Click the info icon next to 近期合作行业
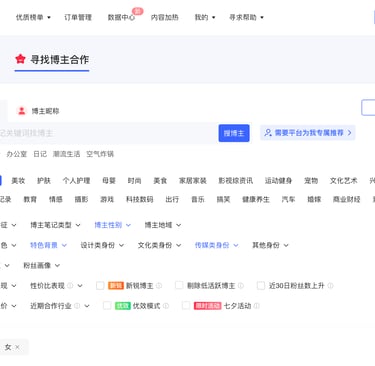The height and width of the screenshot is (366, 375). click(77, 306)
